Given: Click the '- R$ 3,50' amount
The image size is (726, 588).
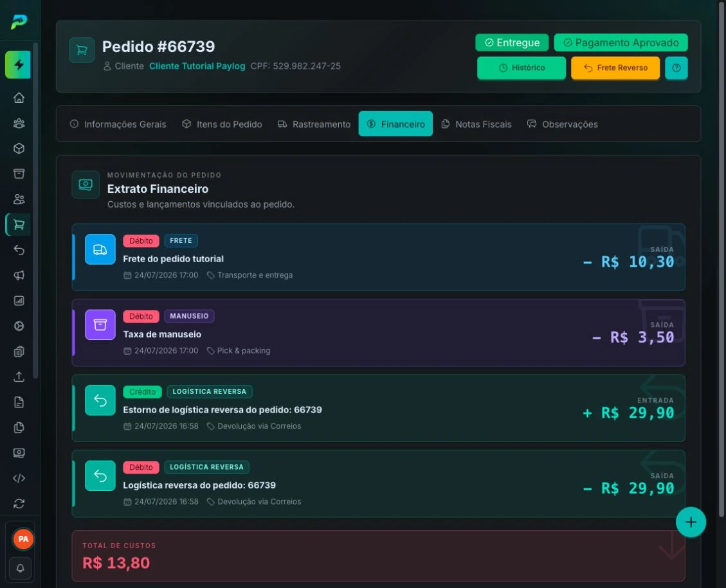Looking at the screenshot, I should pos(633,337).
